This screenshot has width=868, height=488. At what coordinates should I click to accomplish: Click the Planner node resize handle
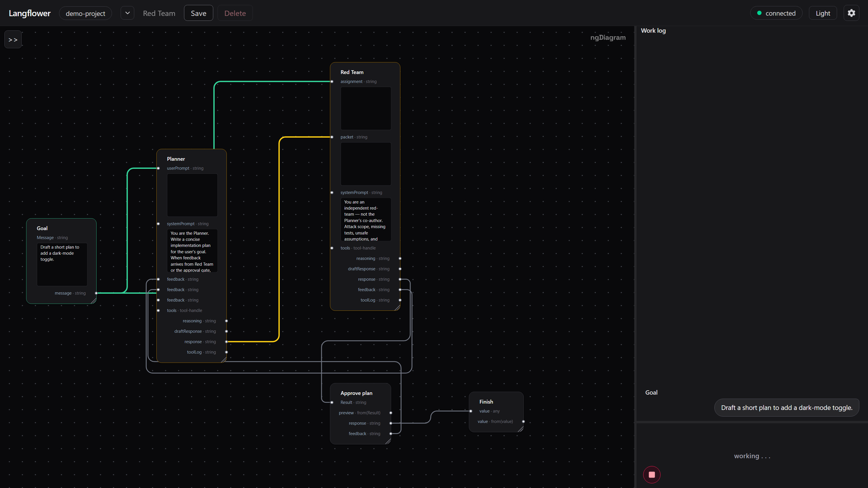pos(223,360)
